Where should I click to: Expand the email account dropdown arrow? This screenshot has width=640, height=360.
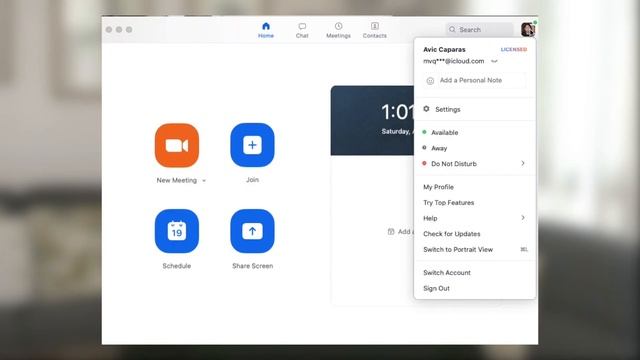[x=494, y=61]
